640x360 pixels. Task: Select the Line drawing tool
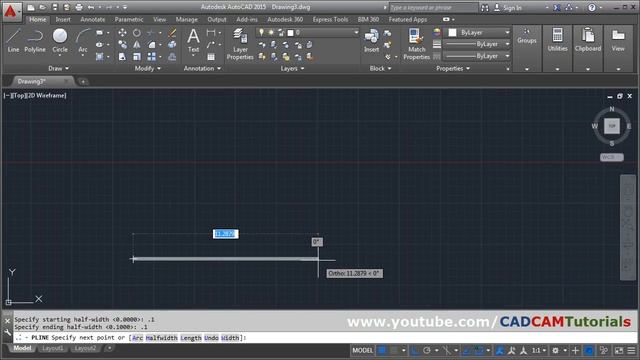pyautogui.click(x=13, y=40)
